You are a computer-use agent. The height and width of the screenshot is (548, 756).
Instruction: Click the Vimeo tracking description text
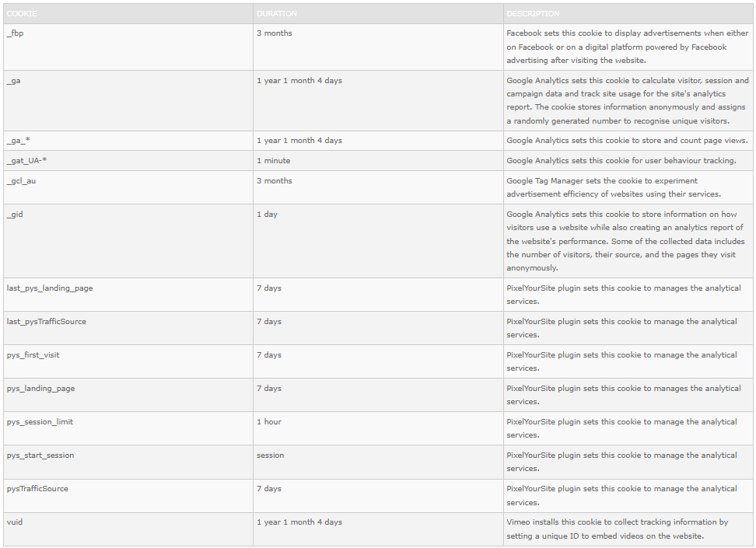[x=617, y=529]
